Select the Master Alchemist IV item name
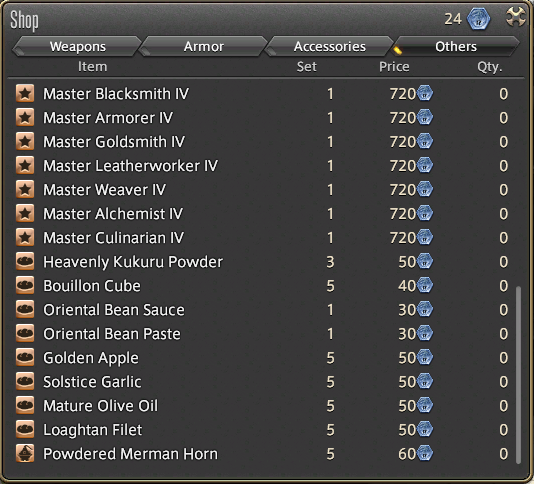Image resolution: width=534 pixels, height=484 pixels. tap(113, 214)
